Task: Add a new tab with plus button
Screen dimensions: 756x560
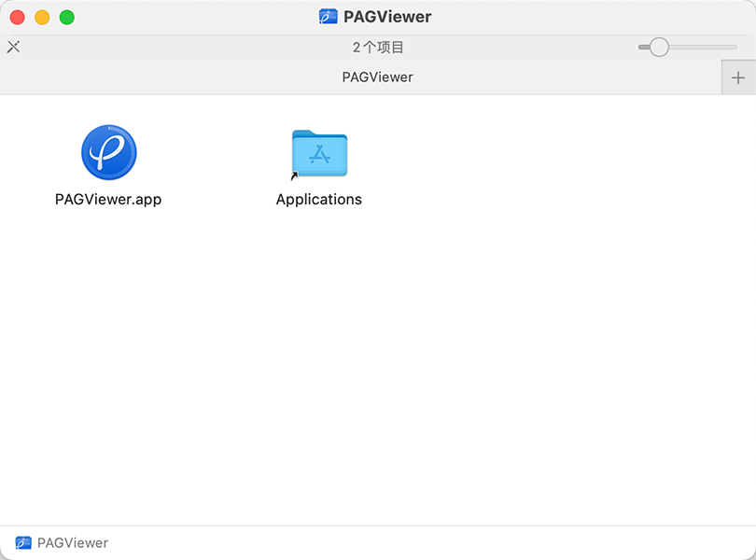Action: pos(738,77)
